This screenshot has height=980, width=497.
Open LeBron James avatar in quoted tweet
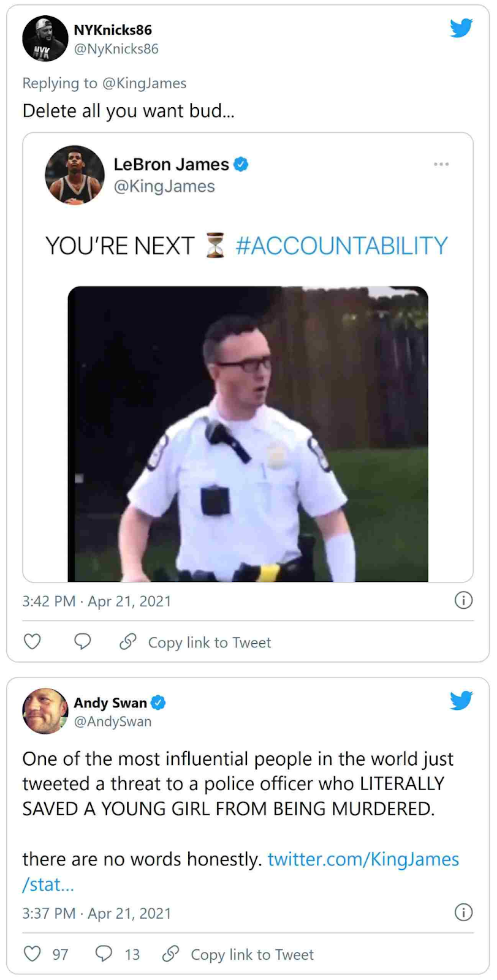(75, 175)
